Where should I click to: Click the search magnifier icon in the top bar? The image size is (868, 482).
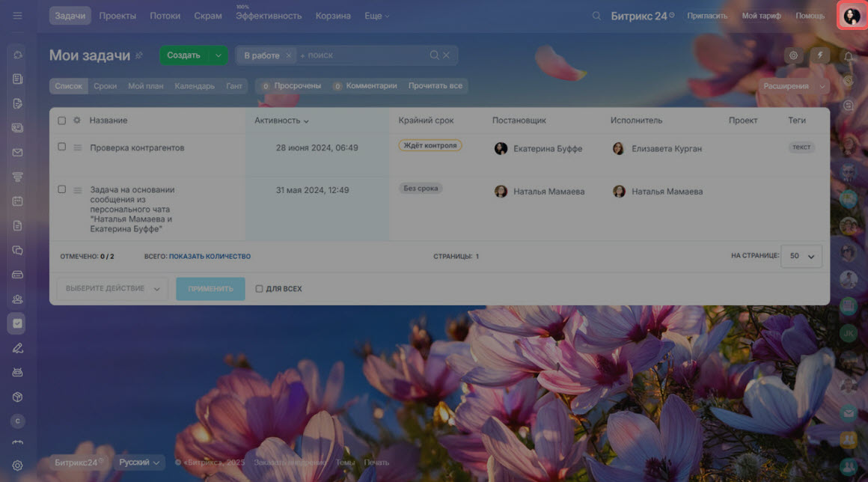point(596,16)
